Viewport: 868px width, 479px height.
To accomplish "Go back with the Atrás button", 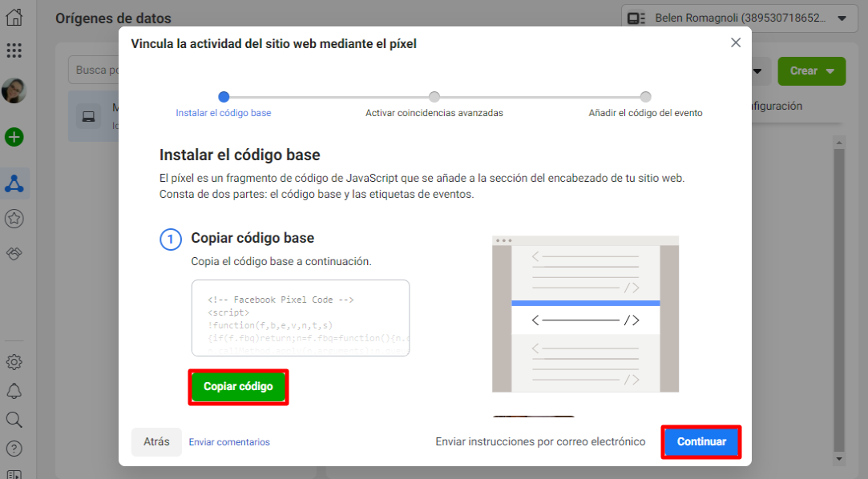I will [156, 442].
